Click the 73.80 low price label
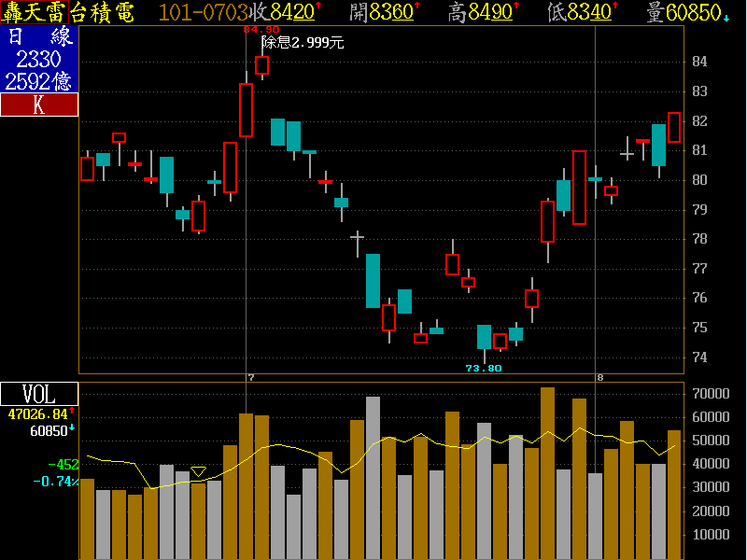747x560 pixels. (484, 368)
